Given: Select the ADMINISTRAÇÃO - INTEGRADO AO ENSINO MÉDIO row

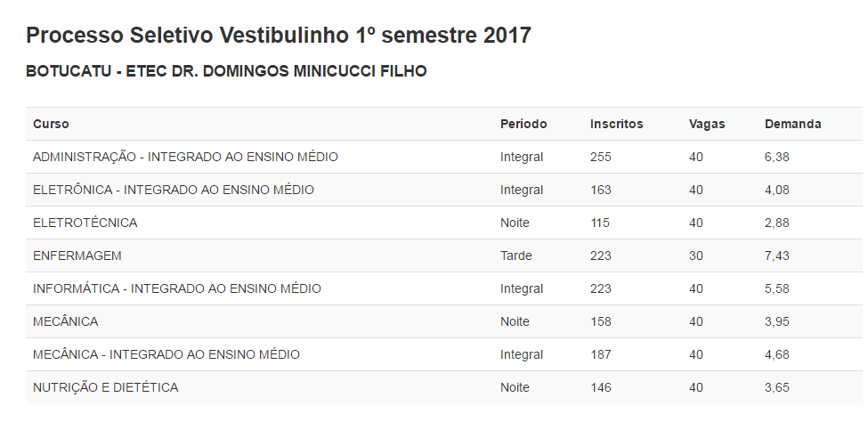Looking at the screenshot, I should [x=444, y=157].
